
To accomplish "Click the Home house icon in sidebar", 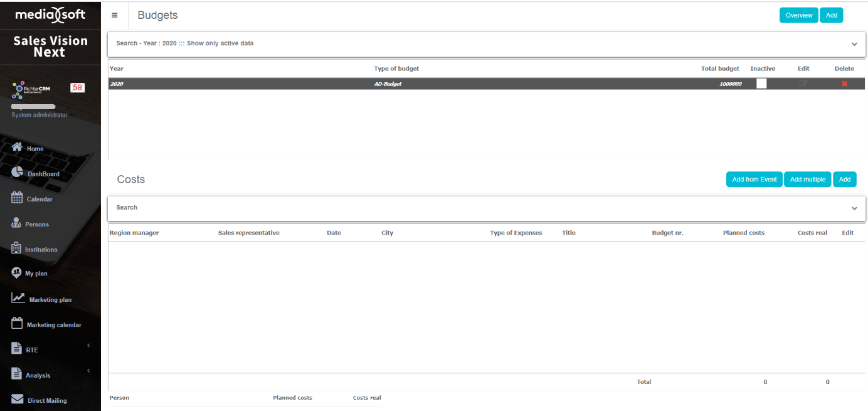I will point(17,147).
